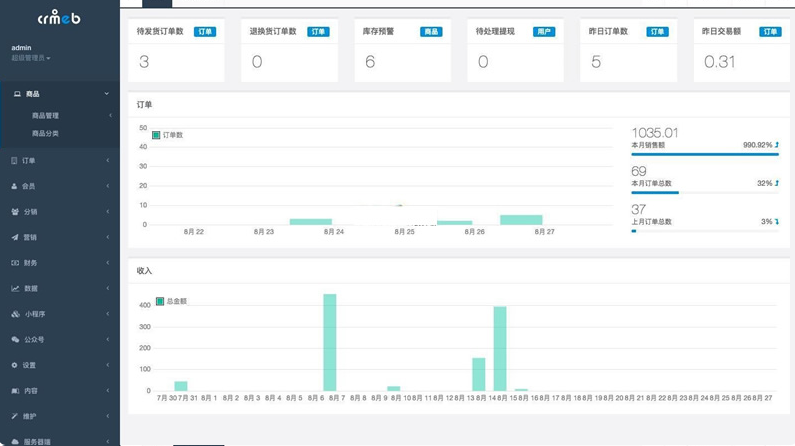Image resolution: width=795 pixels, height=446 pixels.
Task: Click the 分销 distribution icon in sidebar
Action: [15, 212]
